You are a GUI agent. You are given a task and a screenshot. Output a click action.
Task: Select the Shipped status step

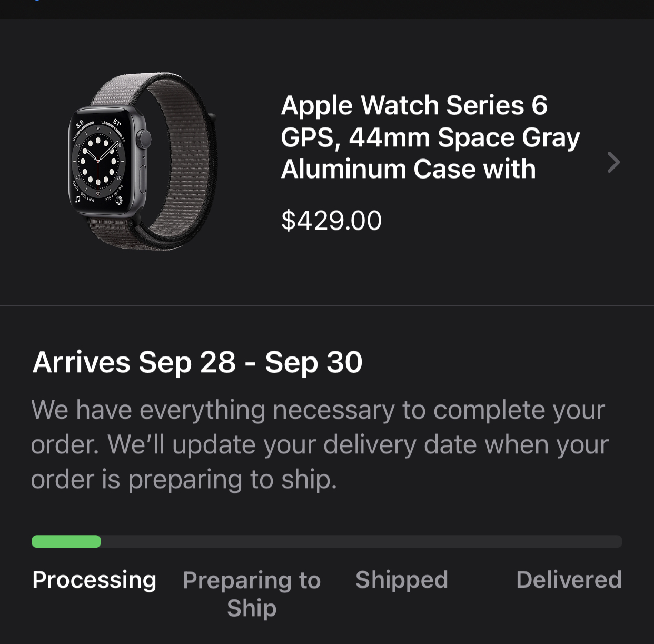pos(402,580)
